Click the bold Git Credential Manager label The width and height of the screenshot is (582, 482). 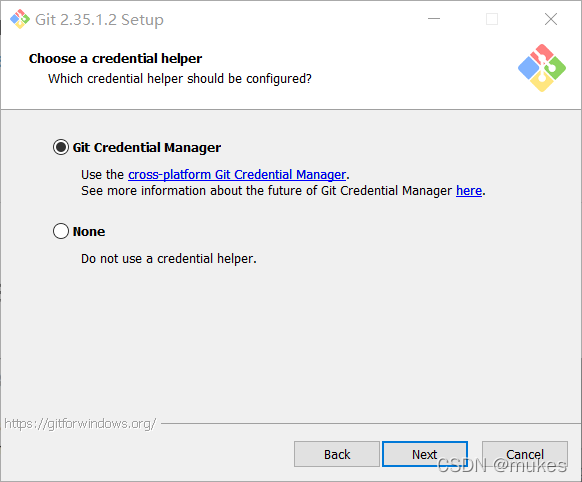[147, 148]
